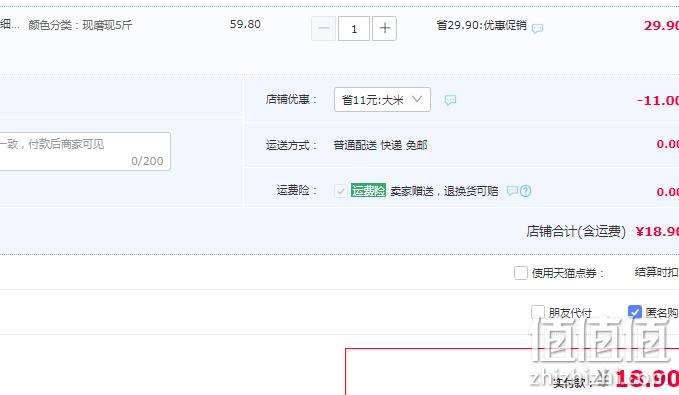The width and height of the screenshot is (679, 395).
Task: Click 店铺合计(含运费) label
Action: 576,232
